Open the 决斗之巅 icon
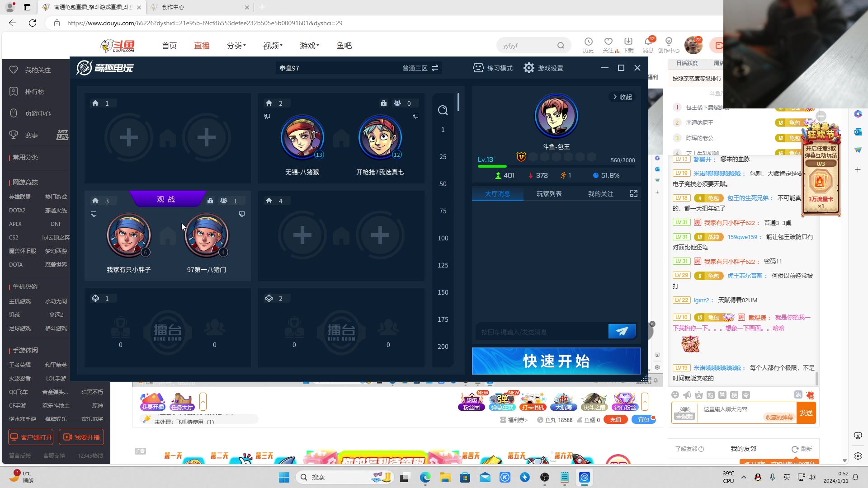 click(594, 401)
